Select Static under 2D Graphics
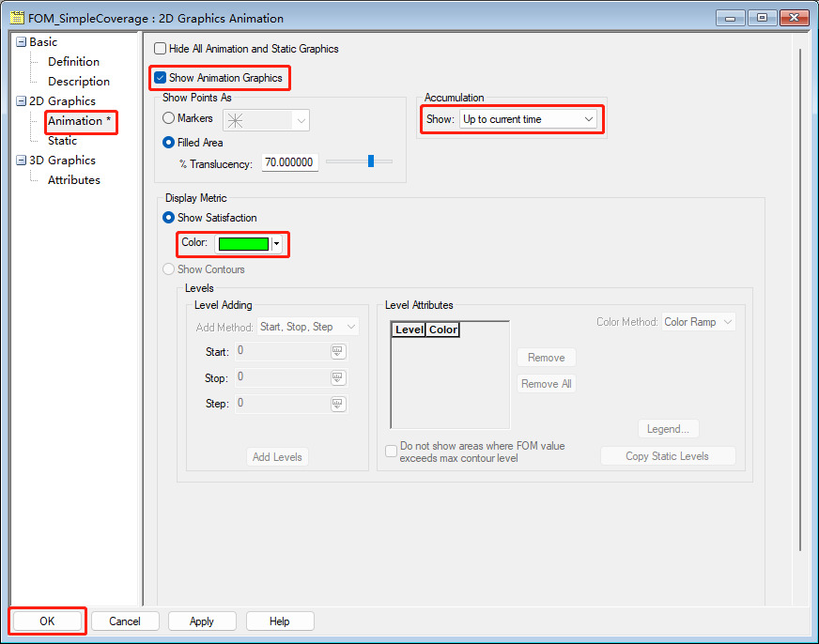This screenshot has height=644, width=819. click(x=62, y=141)
